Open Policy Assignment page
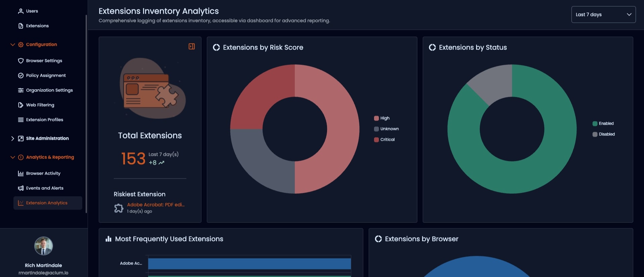The image size is (644, 277). 48,75
